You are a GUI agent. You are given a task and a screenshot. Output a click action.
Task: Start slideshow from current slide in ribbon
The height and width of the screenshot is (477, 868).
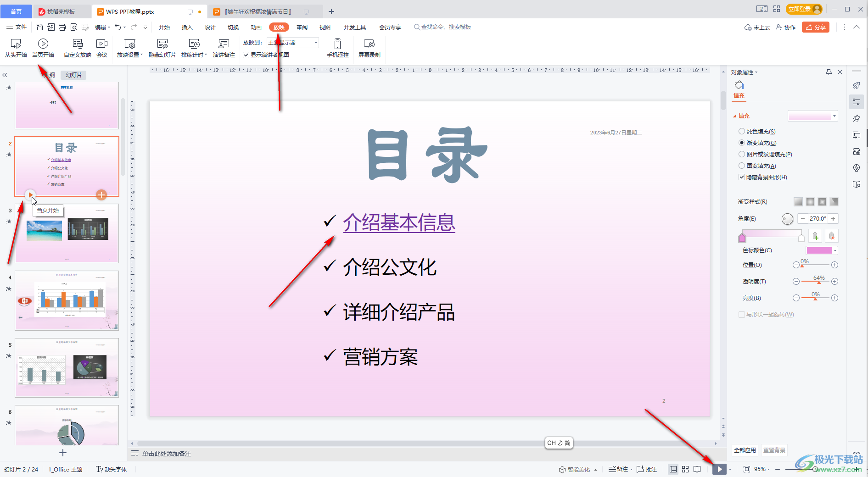[43, 48]
